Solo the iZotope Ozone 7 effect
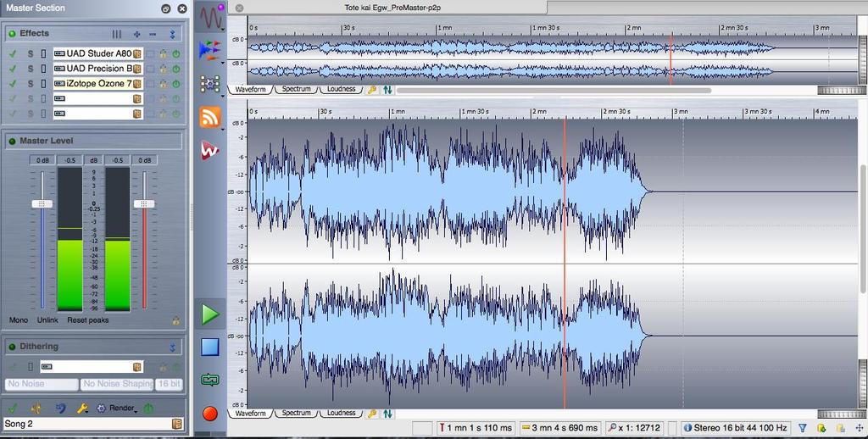The image size is (868, 439). [31, 84]
